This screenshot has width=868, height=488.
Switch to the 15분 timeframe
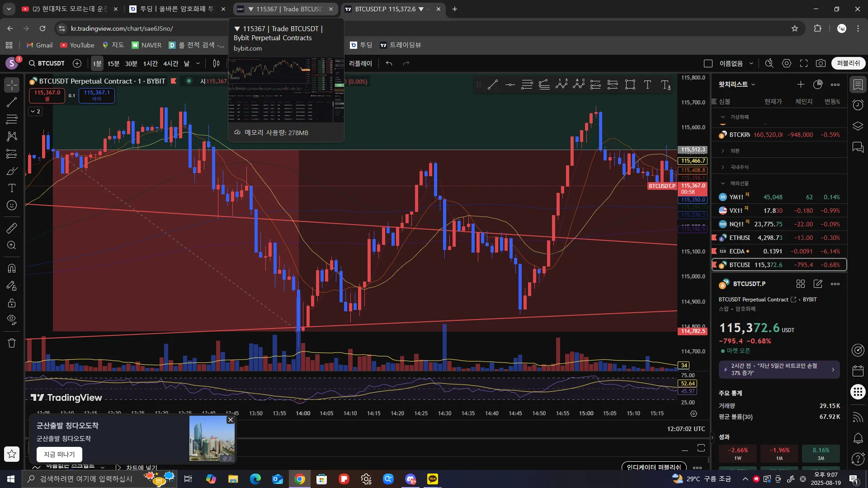point(113,63)
